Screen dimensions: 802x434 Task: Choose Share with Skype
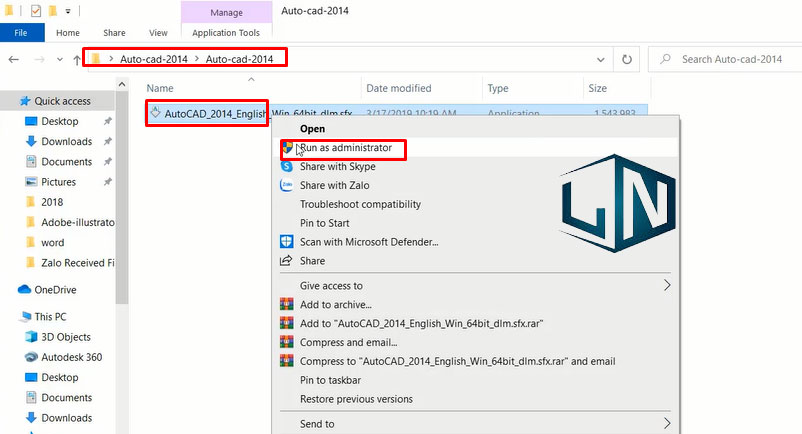[x=338, y=167]
